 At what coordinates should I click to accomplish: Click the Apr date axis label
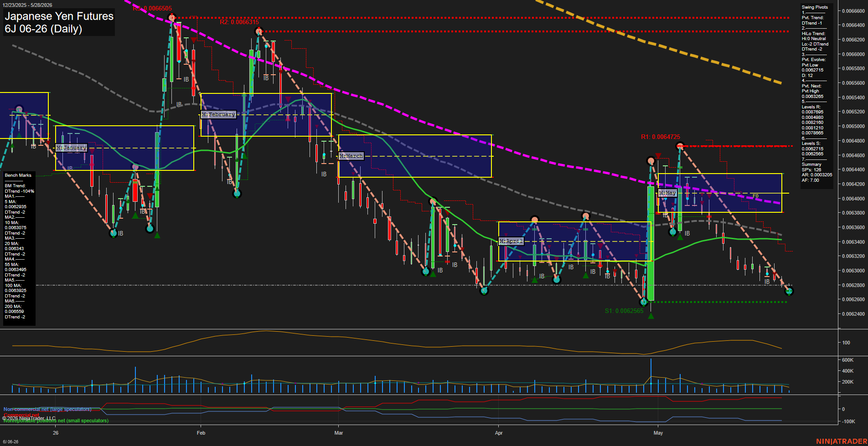tap(499, 433)
